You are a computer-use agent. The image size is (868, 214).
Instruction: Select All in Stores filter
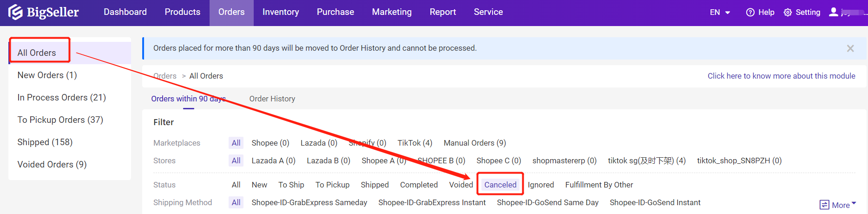tap(236, 160)
